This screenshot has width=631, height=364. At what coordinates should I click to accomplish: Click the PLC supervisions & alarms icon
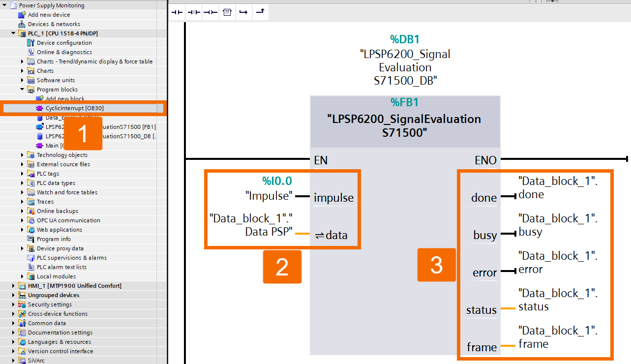[x=30, y=258]
